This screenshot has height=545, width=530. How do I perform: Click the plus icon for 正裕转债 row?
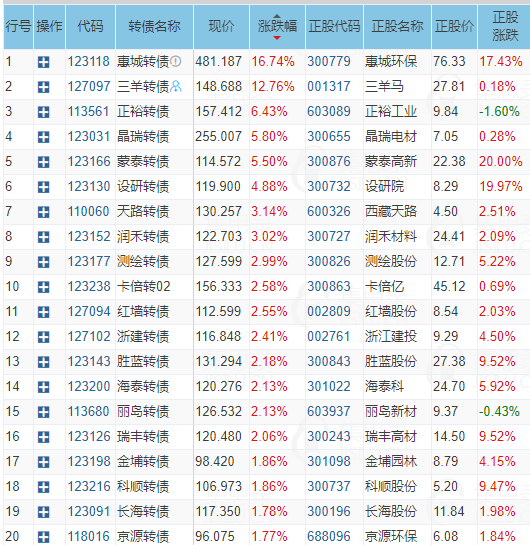[43, 112]
